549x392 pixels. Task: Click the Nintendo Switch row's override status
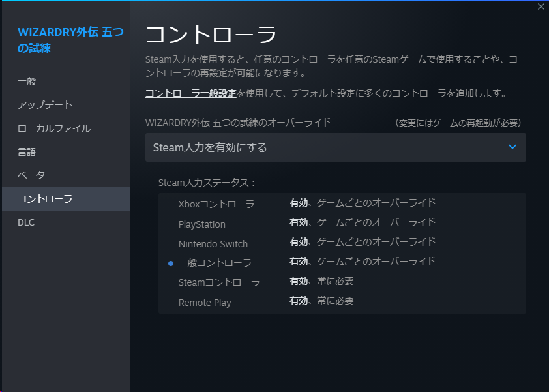pyautogui.click(x=363, y=242)
